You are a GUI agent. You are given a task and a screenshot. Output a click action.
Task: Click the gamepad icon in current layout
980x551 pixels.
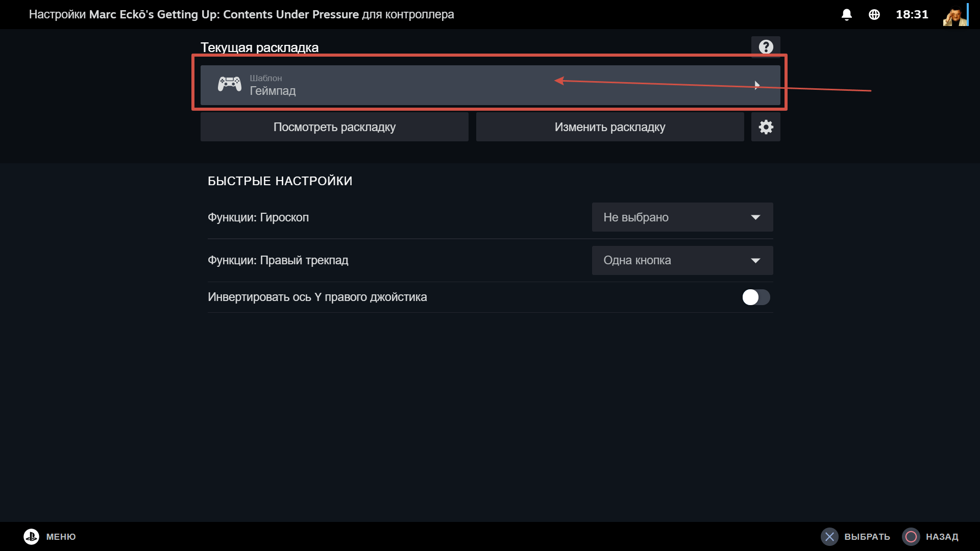click(229, 84)
